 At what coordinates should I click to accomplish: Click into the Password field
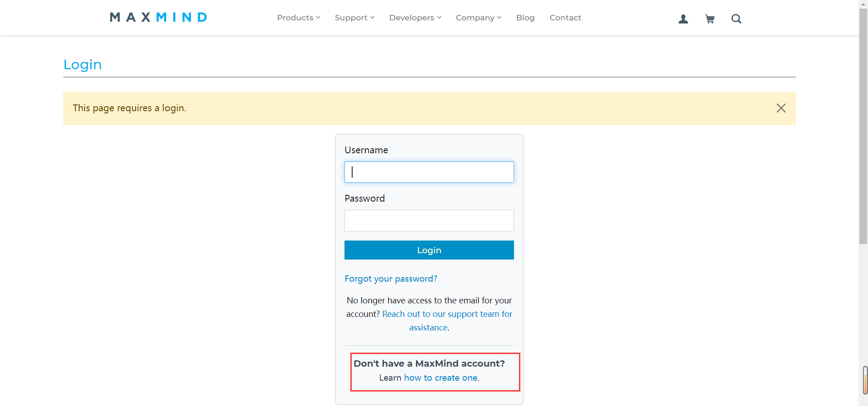click(429, 221)
